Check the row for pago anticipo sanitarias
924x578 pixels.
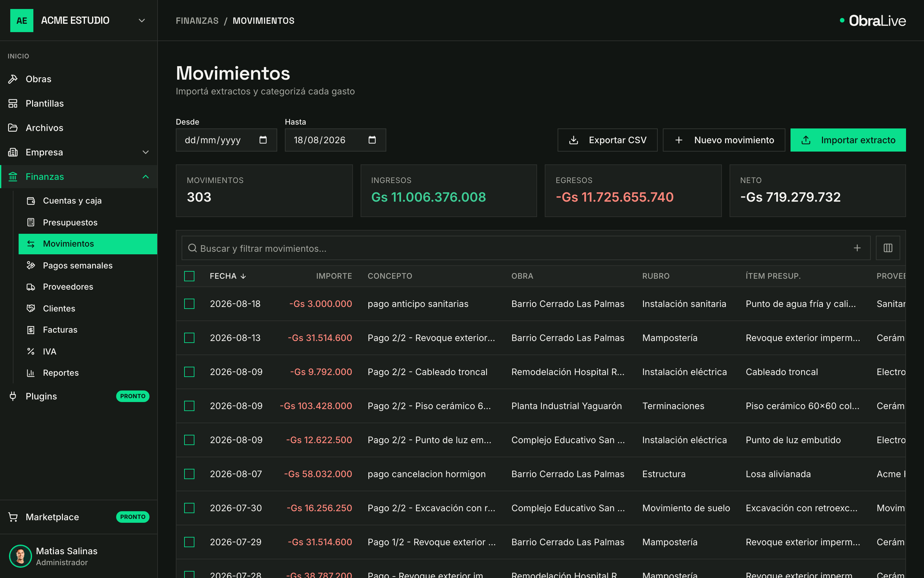coord(189,304)
